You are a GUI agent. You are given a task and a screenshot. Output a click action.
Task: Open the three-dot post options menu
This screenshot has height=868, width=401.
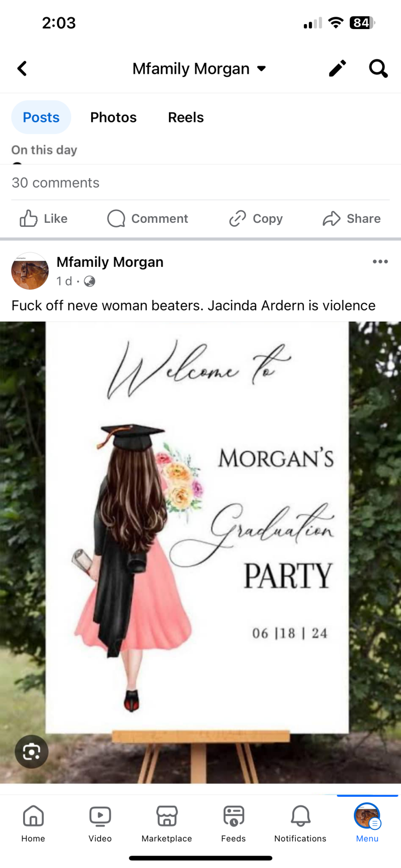point(380,261)
